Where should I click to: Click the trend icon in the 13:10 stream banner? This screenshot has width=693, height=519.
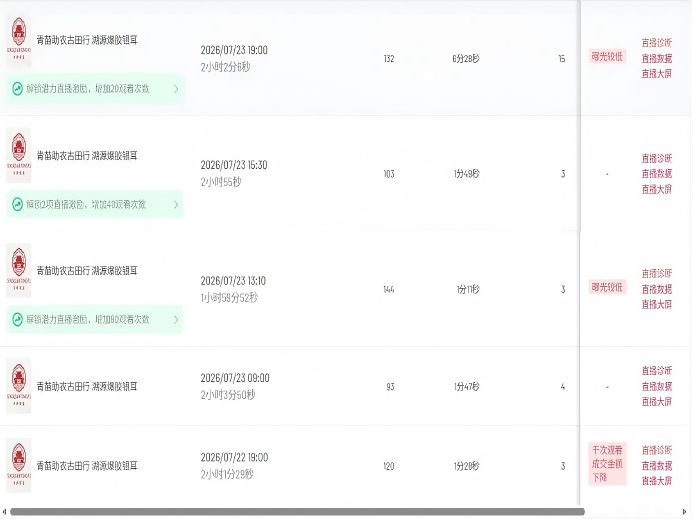click(x=17, y=319)
